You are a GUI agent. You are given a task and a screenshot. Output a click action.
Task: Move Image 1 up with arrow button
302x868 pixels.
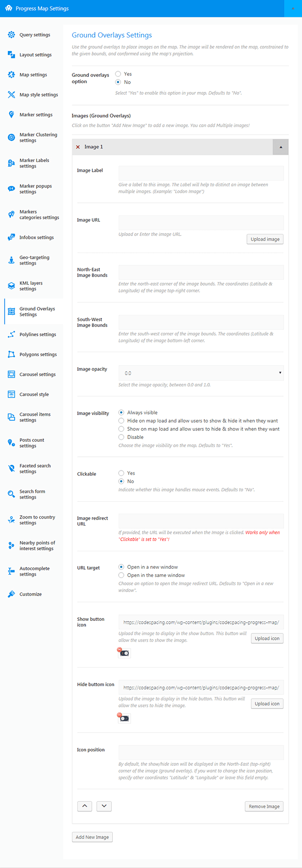tap(85, 806)
